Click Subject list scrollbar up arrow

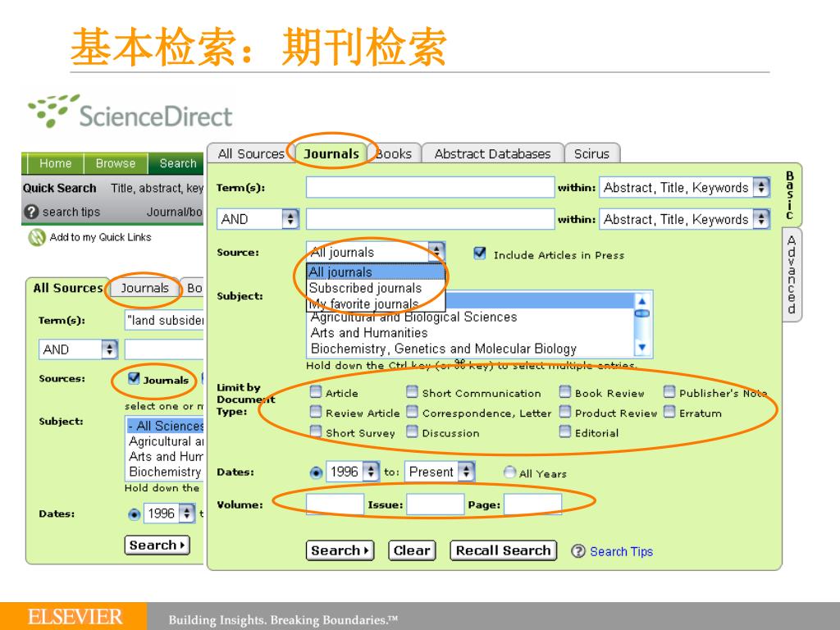pos(641,300)
